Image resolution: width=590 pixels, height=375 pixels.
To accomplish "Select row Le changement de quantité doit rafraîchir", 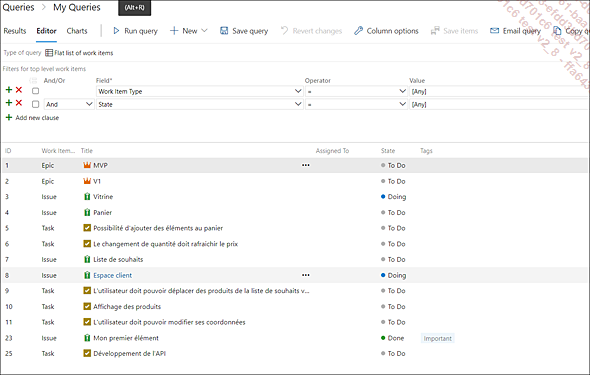I will click(x=295, y=244).
